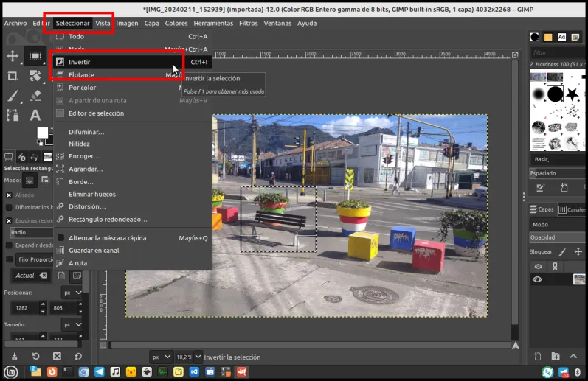Enable Difuminar los bordes checkbox
588x381 pixels.
tap(9, 207)
